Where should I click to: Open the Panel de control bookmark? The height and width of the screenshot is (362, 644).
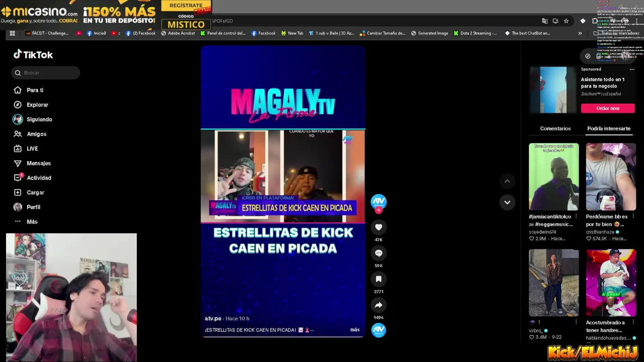pos(222,33)
